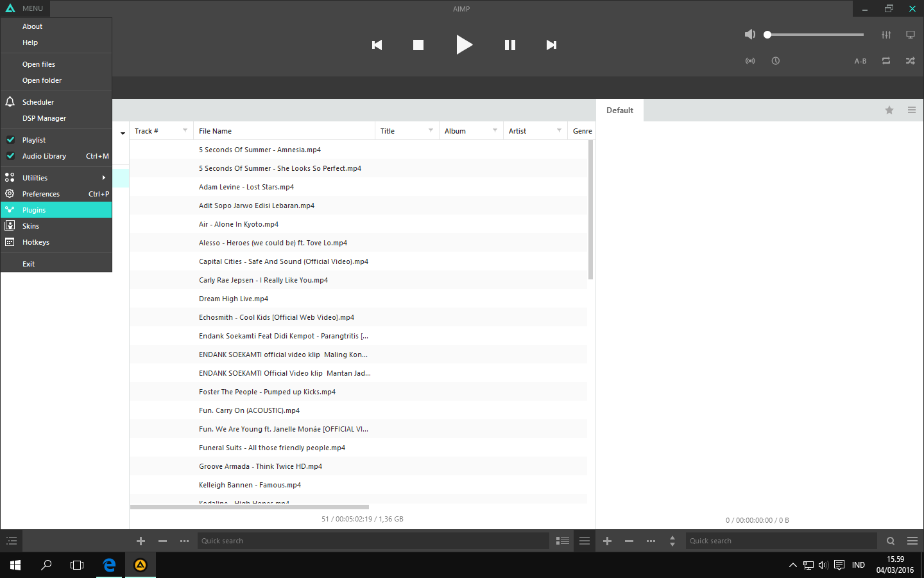The image size is (924, 578).
Task: Toggle the Playlist checkmark item
Action: (56, 140)
